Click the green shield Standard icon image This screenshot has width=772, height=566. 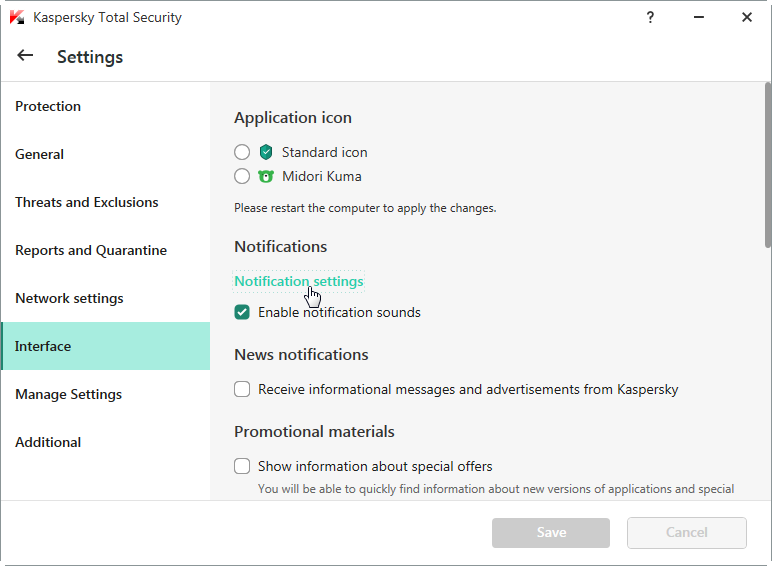click(x=266, y=152)
